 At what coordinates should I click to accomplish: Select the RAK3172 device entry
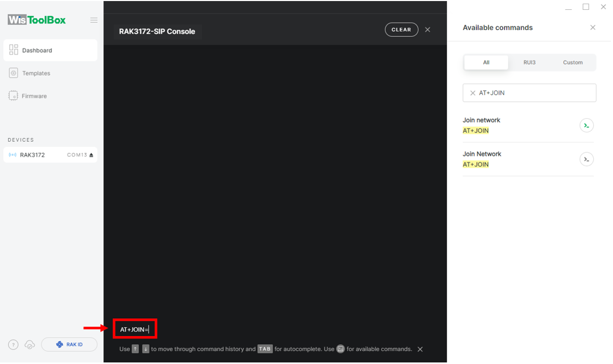pos(50,155)
